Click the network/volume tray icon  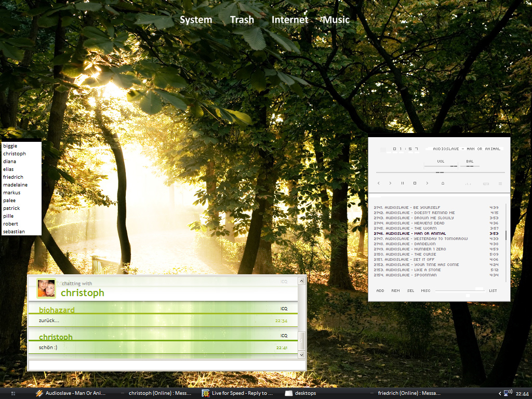508,393
